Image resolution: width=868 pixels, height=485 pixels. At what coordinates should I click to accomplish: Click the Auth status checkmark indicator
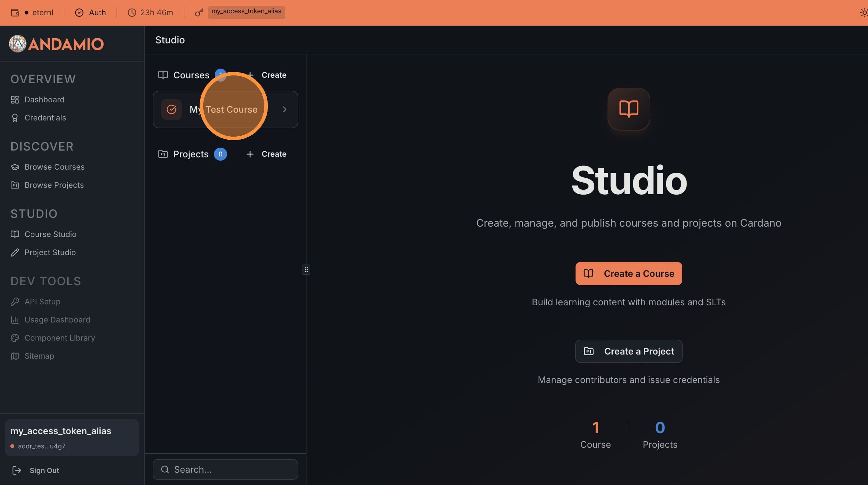[x=79, y=13]
